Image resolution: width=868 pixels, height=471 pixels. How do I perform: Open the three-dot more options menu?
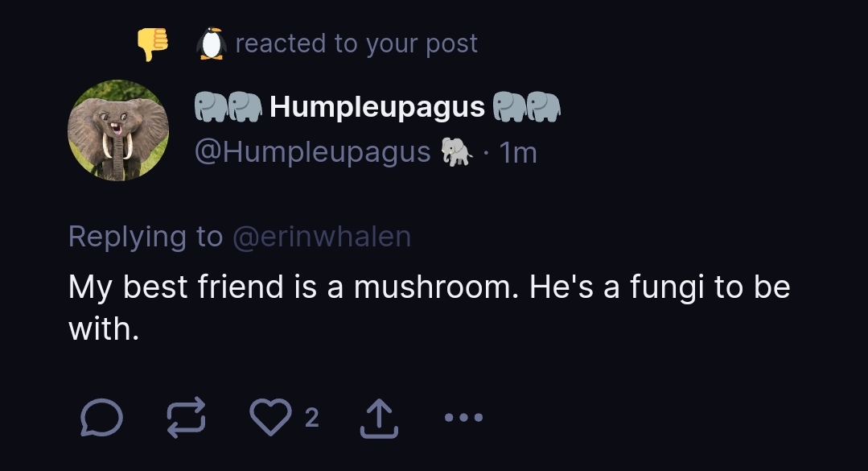pyautogui.click(x=464, y=418)
